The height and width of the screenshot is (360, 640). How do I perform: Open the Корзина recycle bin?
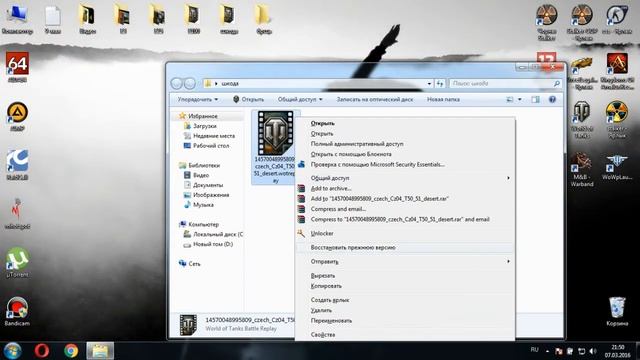coord(617,311)
